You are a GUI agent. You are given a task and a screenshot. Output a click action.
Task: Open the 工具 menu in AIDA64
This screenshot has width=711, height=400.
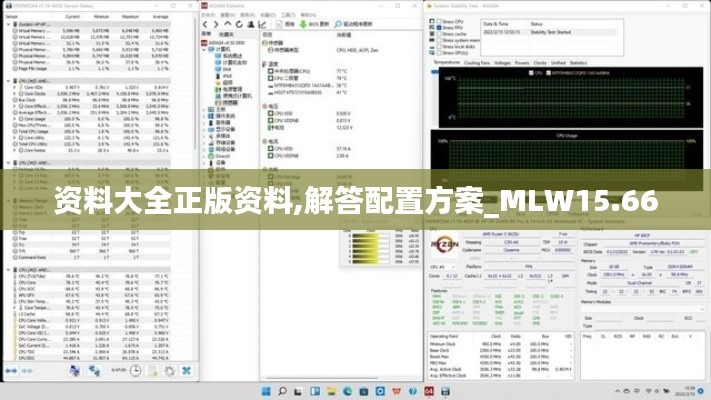click(x=288, y=15)
